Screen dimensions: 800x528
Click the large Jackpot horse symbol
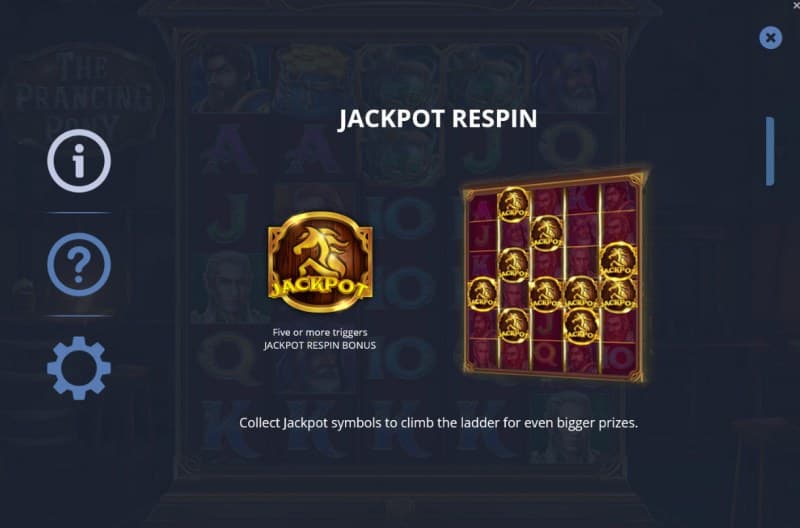pos(320,262)
